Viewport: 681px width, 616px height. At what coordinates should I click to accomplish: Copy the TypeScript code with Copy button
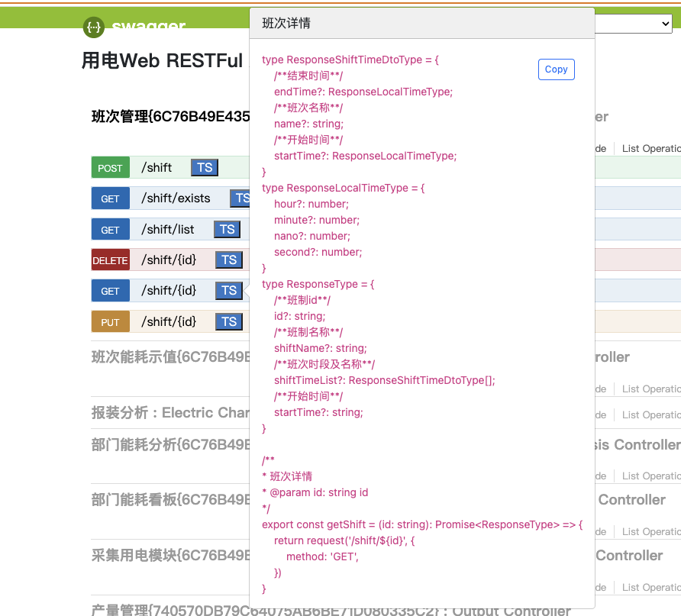tap(556, 69)
